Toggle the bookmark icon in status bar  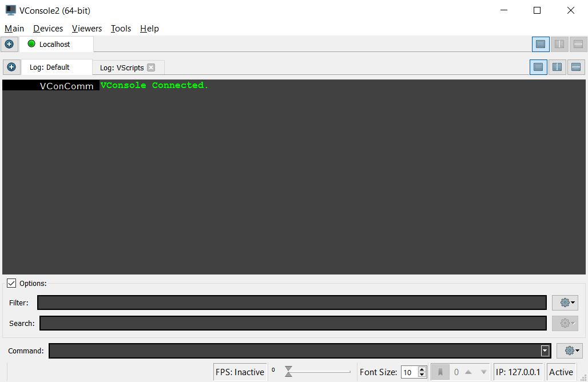(x=440, y=372)
